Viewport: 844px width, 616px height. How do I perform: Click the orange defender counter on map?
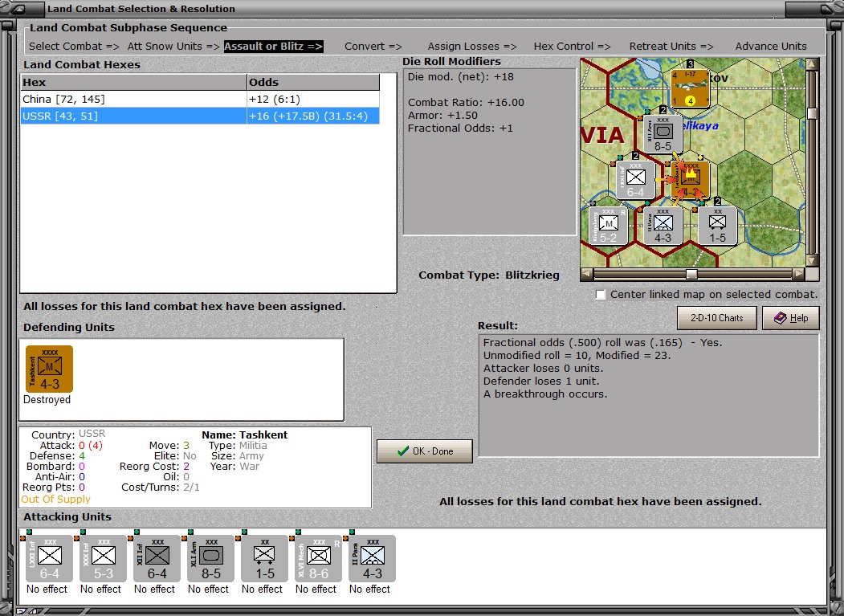690,180
